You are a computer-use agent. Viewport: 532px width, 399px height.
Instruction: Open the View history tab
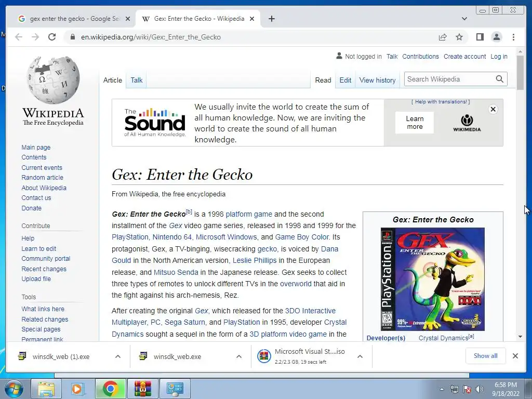[377, 80]
